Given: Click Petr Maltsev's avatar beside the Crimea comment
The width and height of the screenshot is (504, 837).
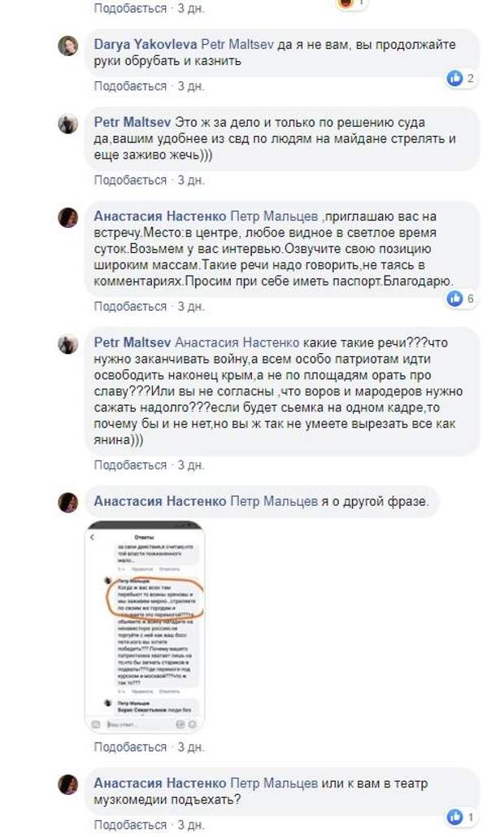Looking at the screenshot, I should (68, 344).
